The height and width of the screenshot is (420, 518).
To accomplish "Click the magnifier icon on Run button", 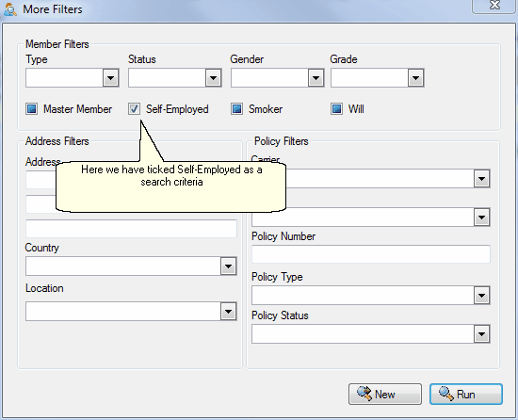I will click(x=446, y=394).
